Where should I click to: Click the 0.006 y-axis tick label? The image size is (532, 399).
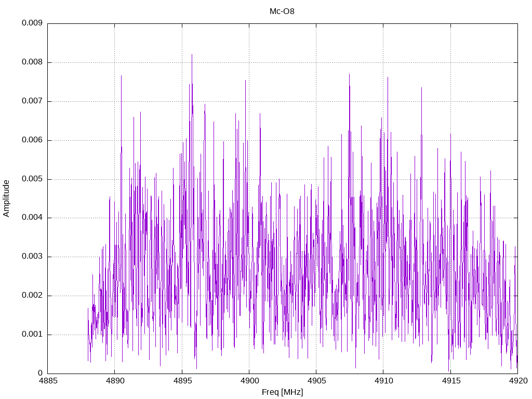32,140
